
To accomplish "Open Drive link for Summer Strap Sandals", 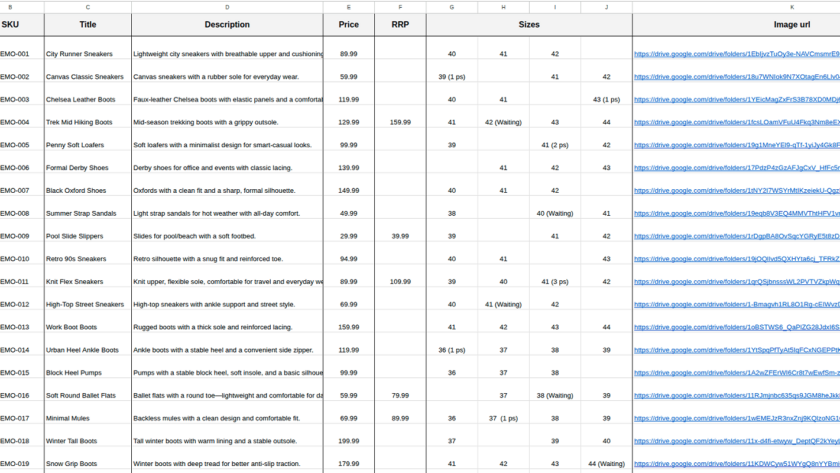I will tap(737, 213).
